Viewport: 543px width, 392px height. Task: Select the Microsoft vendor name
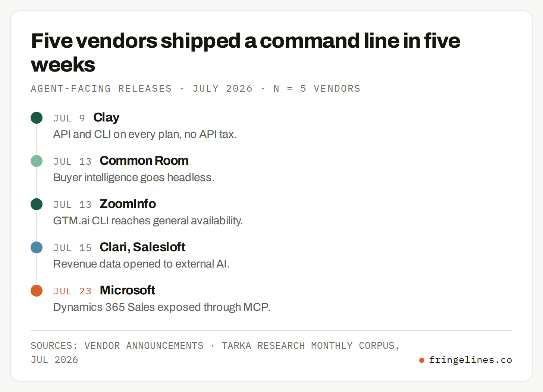pos(128,290)
